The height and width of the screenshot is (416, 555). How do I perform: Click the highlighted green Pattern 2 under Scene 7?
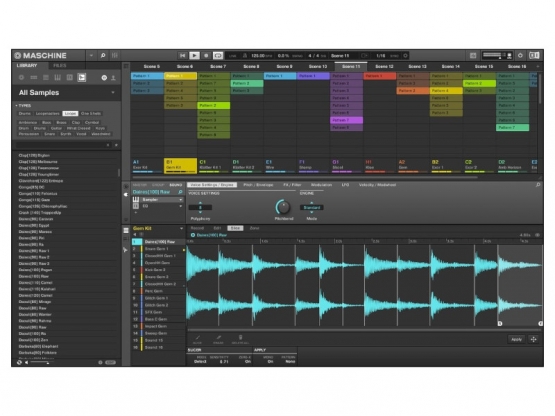213,106
